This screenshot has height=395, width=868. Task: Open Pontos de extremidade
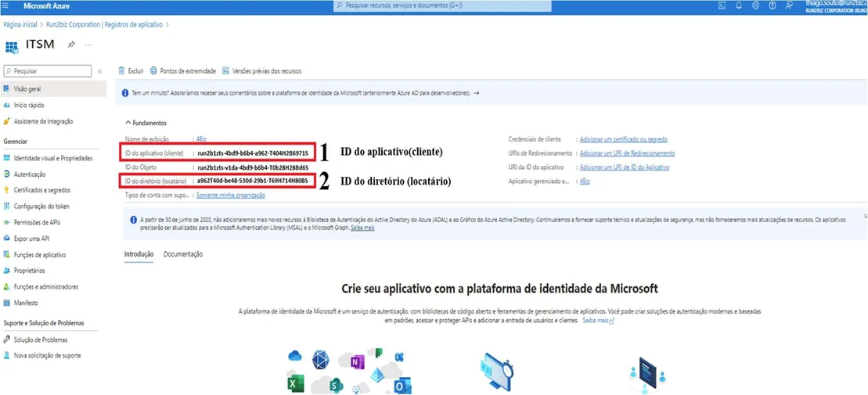click(x=182, y=71)
